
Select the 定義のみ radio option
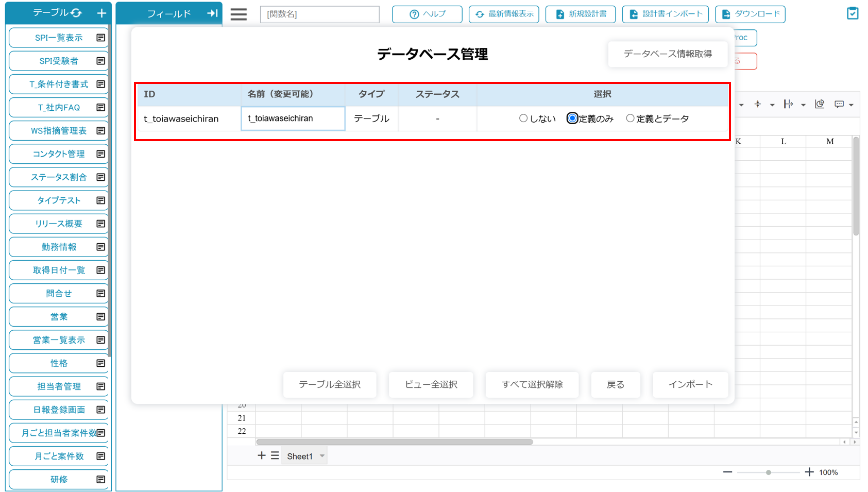572,118
